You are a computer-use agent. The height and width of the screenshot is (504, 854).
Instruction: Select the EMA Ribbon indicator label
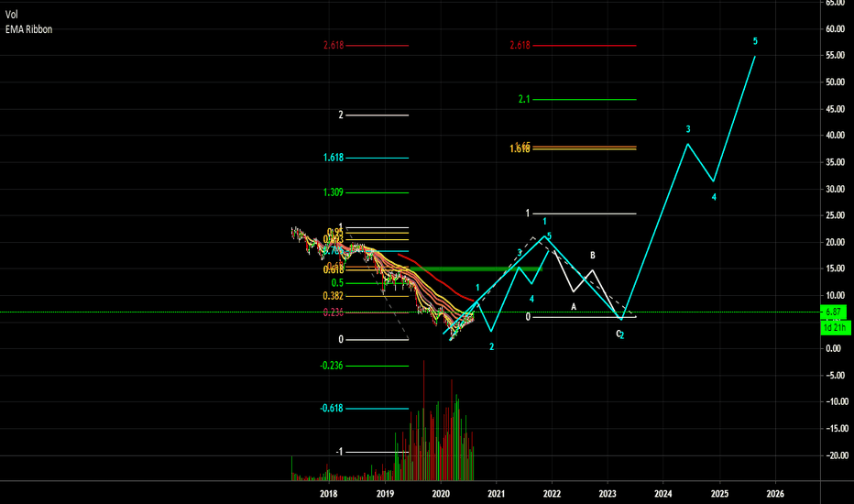(29, 29)
